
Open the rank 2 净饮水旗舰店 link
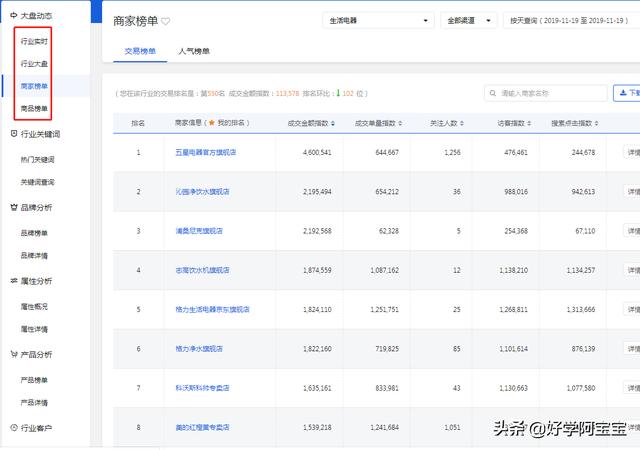click(202, 192)
